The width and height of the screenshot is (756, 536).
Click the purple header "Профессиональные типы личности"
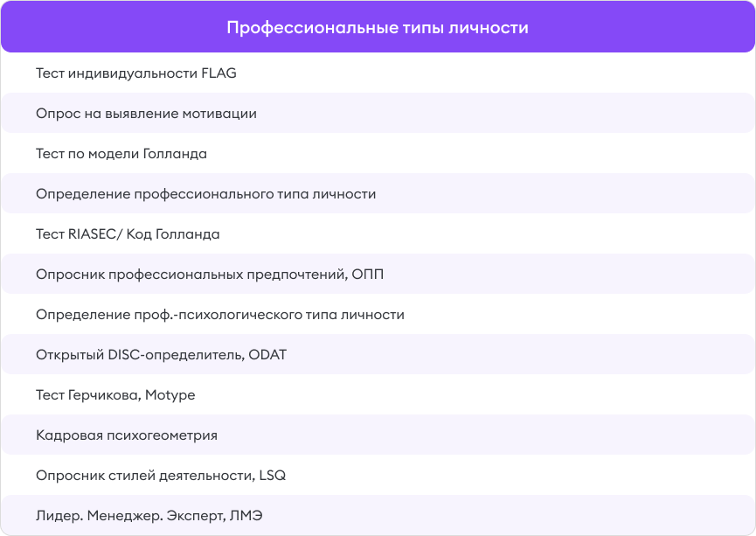click(x=378, y=27)
